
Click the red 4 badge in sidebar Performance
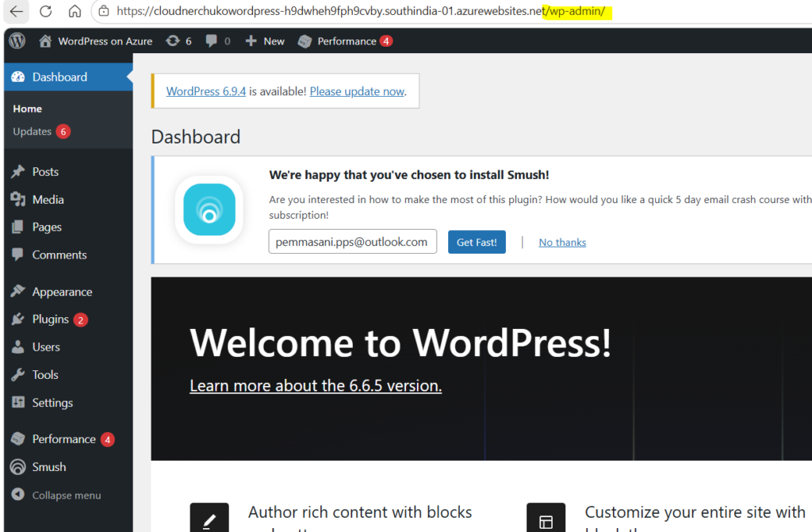107,440
